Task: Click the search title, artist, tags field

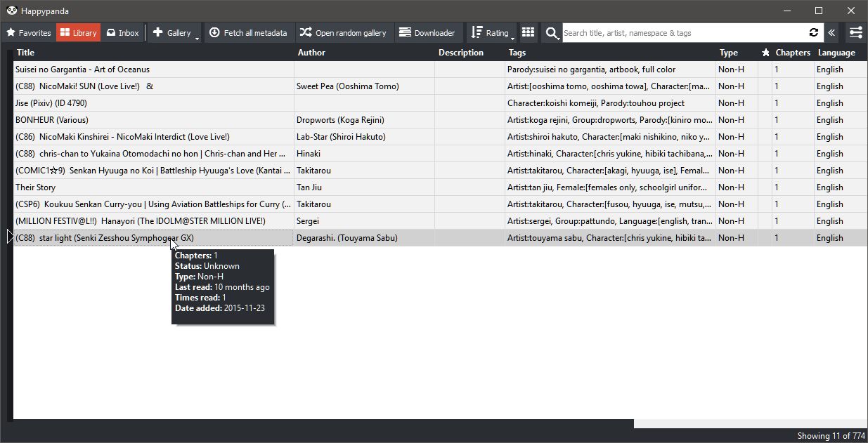Action: click(x=682, y=33)
